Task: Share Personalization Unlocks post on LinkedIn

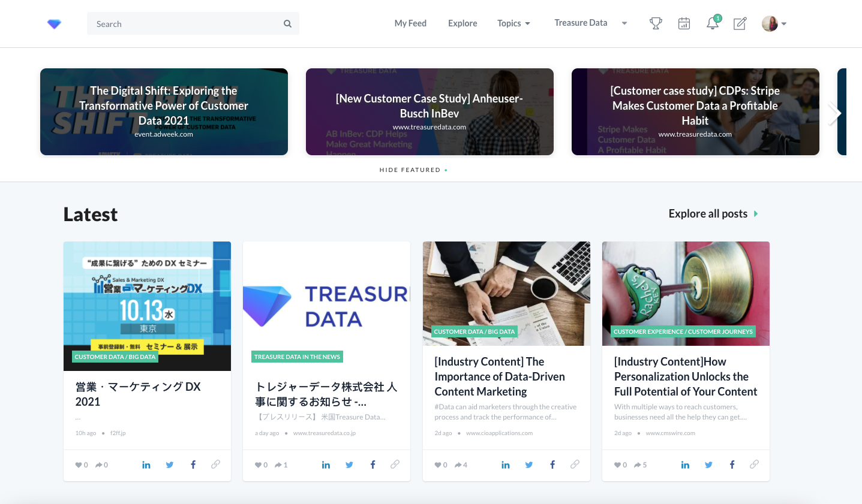Action: click(x=685, y=464)
